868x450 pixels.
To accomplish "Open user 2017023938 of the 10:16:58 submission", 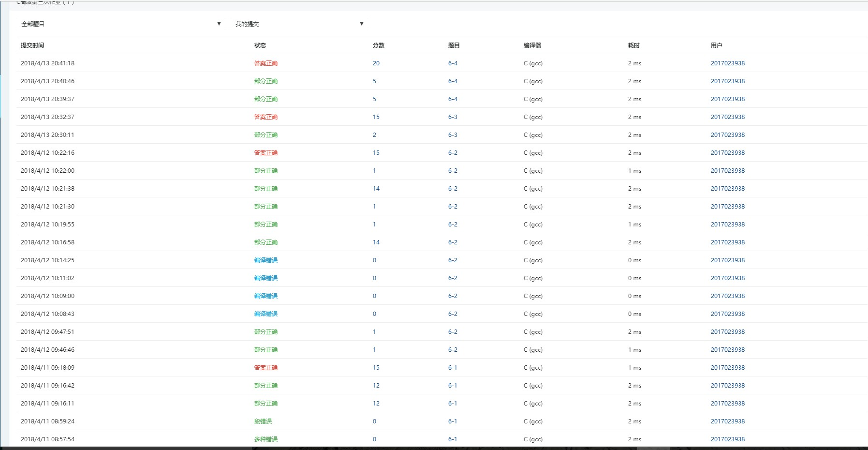I will click(x=728, y=242).
